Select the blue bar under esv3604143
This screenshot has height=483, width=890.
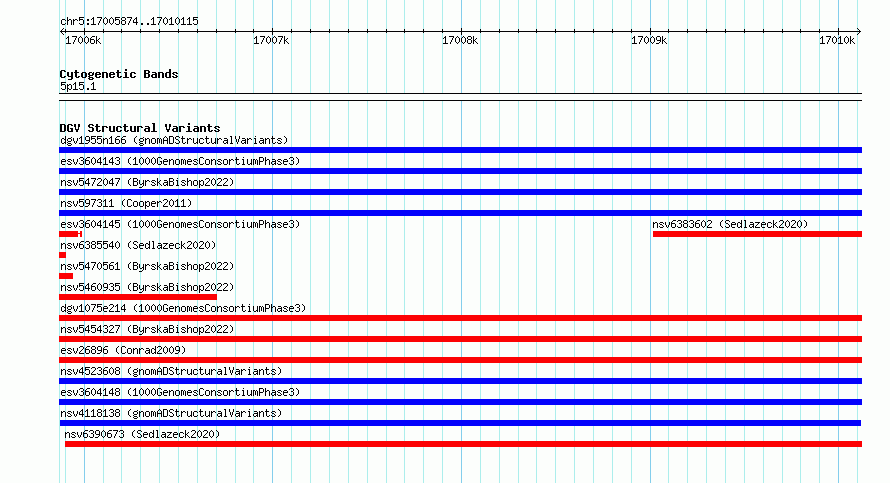(460, 171)
